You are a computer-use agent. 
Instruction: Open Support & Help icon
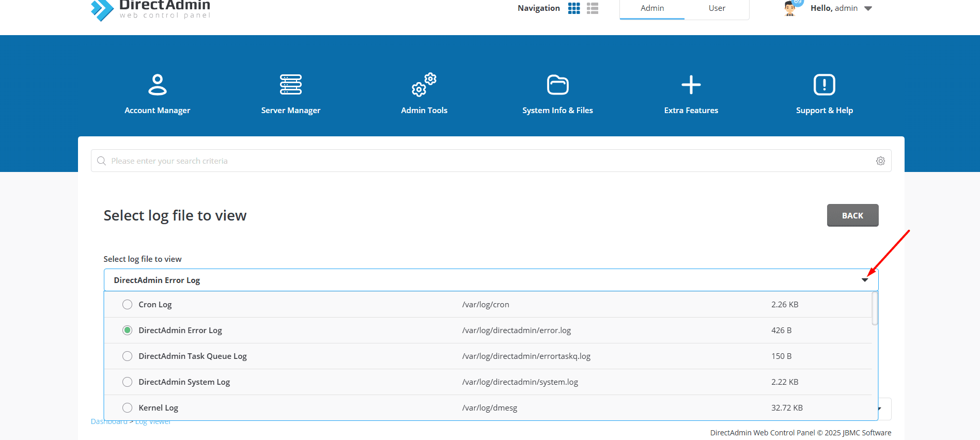tap(824, 85)
